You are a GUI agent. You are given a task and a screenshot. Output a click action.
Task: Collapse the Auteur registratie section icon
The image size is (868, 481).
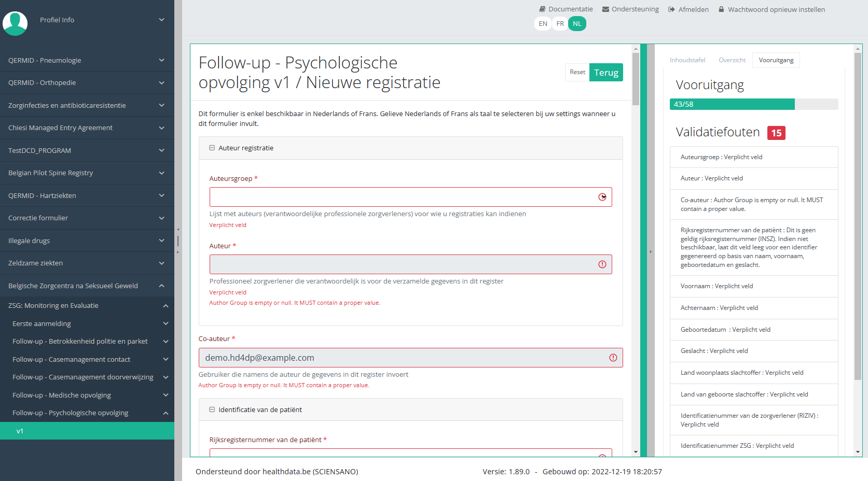pos(212,148)
